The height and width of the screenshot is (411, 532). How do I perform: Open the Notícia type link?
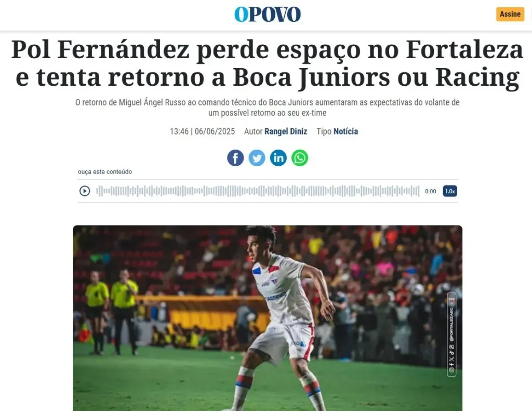[x=345, y=131]
